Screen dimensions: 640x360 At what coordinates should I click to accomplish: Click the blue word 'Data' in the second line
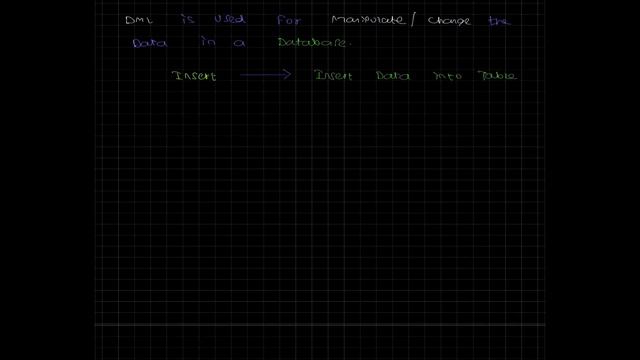pyautogui.click(x=150, y=43)
